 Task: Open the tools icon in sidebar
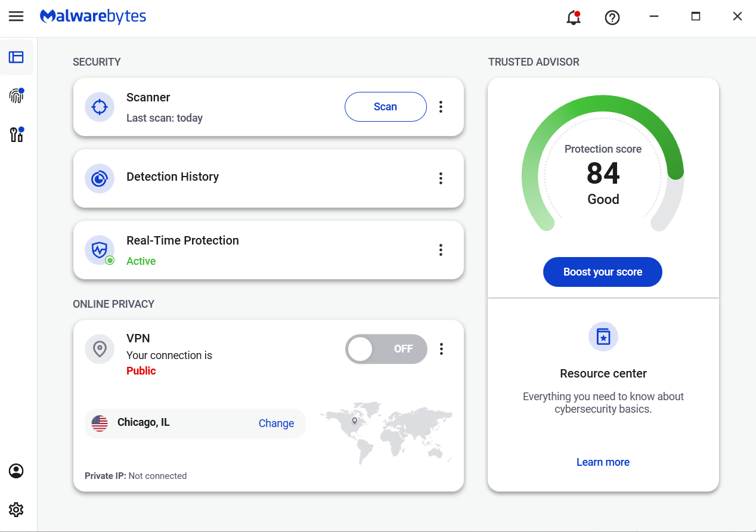(17, 134)
